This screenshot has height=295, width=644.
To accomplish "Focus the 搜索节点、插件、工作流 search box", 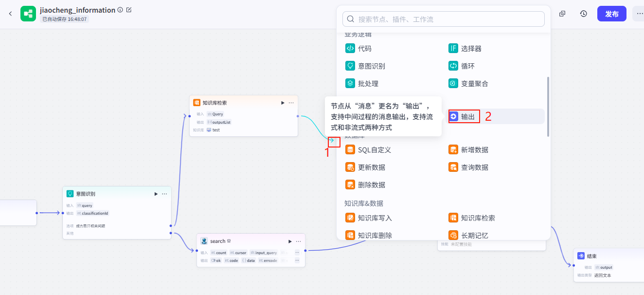I will pos(444,19).
